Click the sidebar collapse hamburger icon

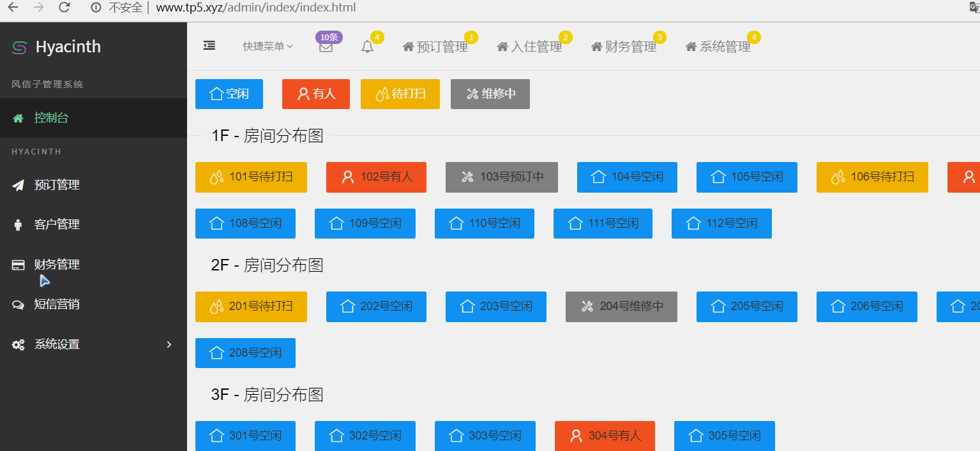pos(209,45)
